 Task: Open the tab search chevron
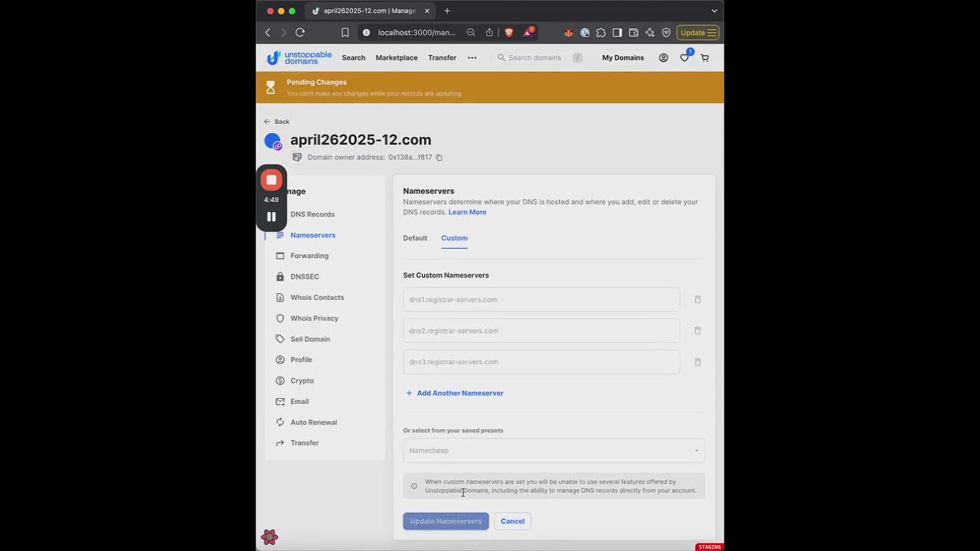(x=714, y=11)
